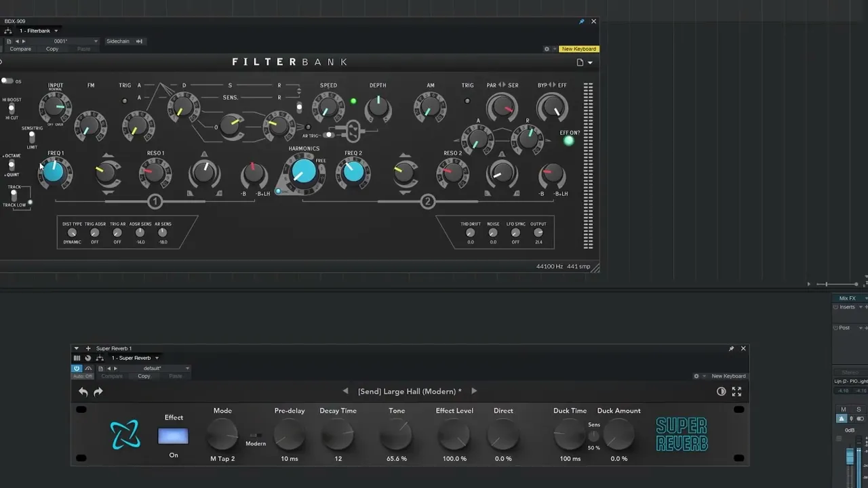868x488 pixels.
Task: Open the Filterbank page menu icon
Action: [x=580, y=62]
